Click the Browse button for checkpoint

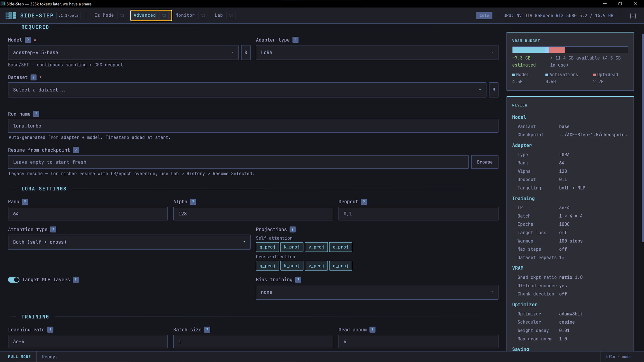tap(484, 162)
